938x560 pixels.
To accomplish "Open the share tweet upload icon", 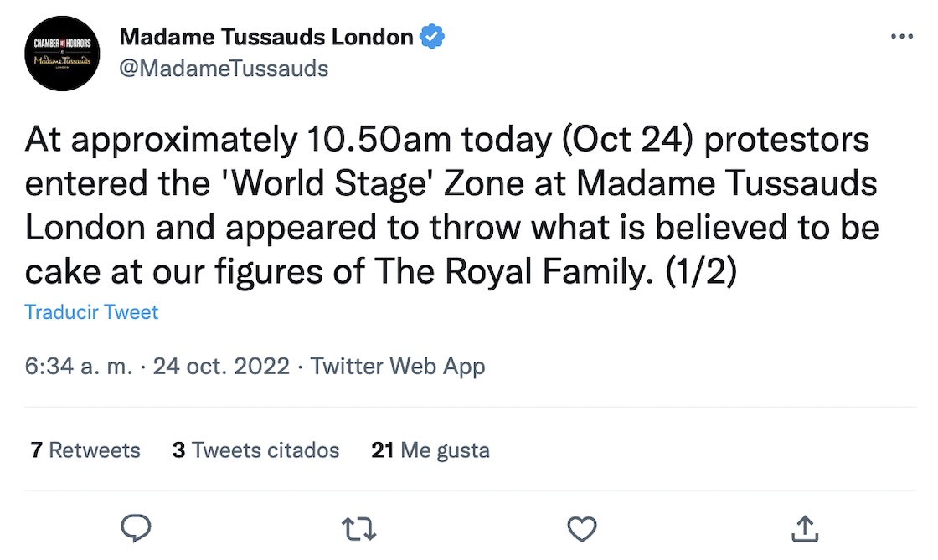I will tap(804, 528).
